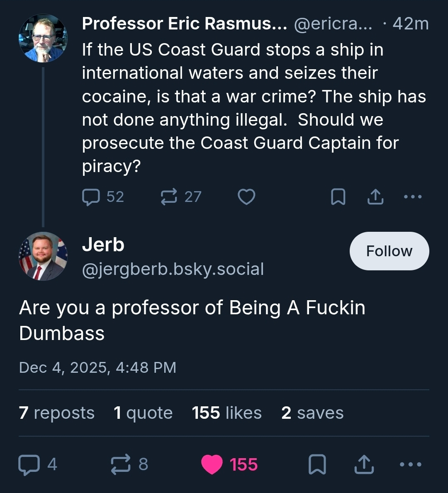
Task: Open repost menu on Jerb's post
Action: (121, 464)
